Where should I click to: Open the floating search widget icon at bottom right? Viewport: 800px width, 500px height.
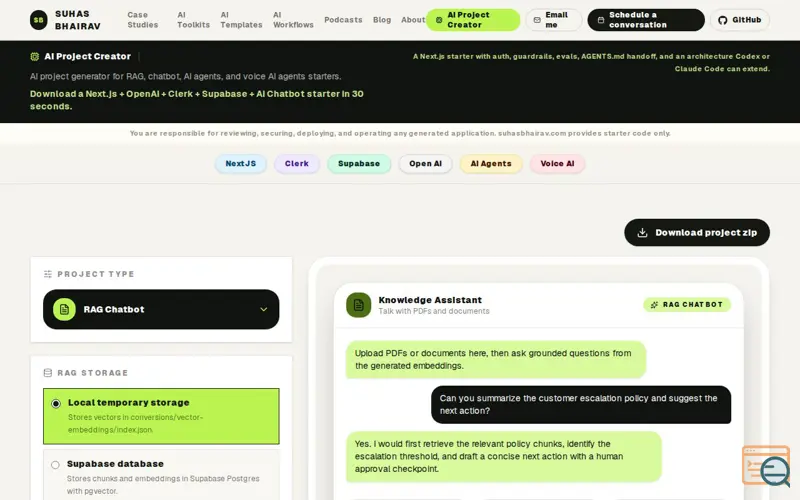pos(766,465)
